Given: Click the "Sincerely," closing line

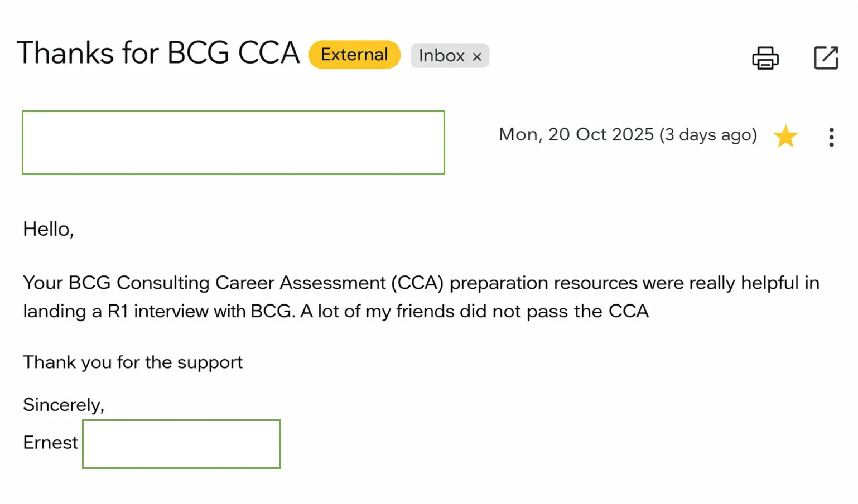Looking at the screenshot, I should (x=64, y=405).
